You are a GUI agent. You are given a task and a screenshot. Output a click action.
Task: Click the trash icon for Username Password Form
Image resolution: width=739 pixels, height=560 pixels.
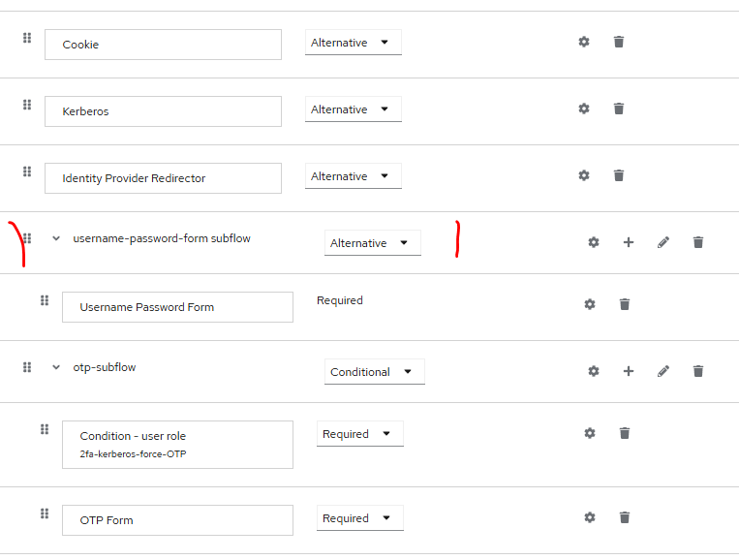625,304
